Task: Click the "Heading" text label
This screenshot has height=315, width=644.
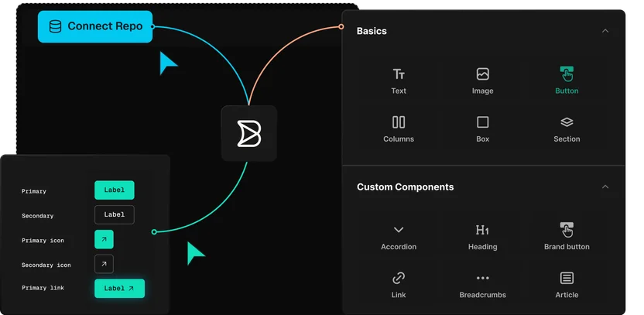Action: point(482,247)
